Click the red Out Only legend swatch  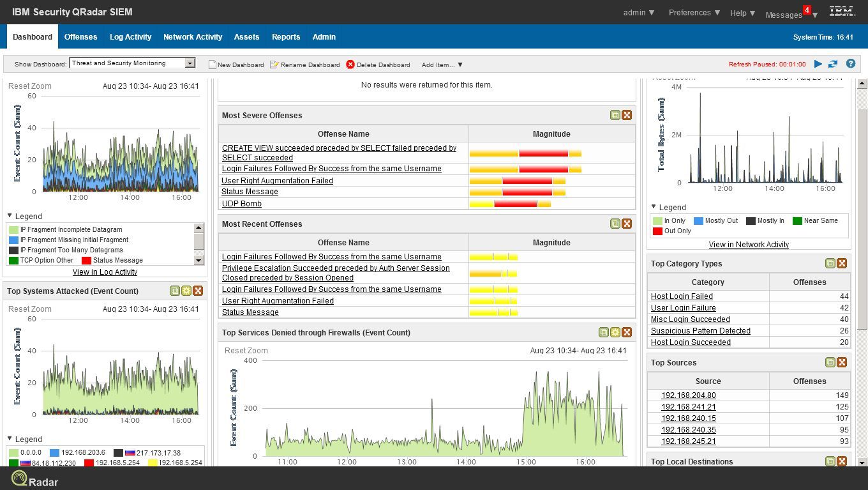(x=657, y=231)
